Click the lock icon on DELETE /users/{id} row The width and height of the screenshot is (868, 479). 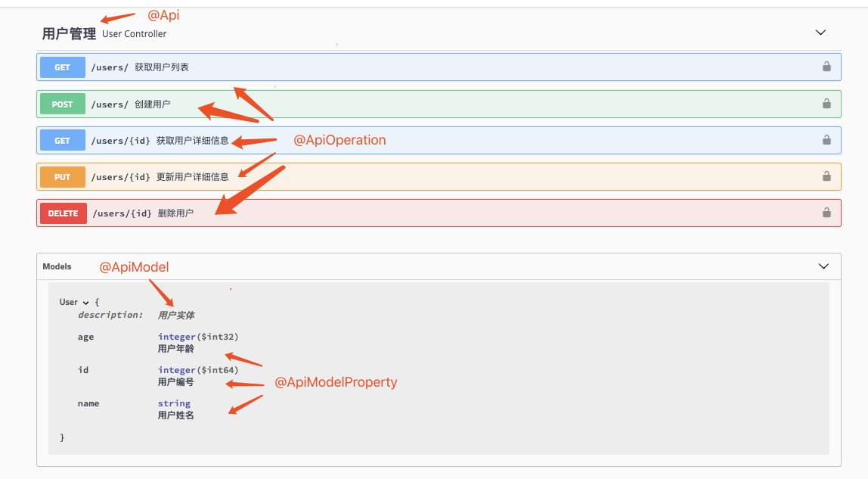826,213
